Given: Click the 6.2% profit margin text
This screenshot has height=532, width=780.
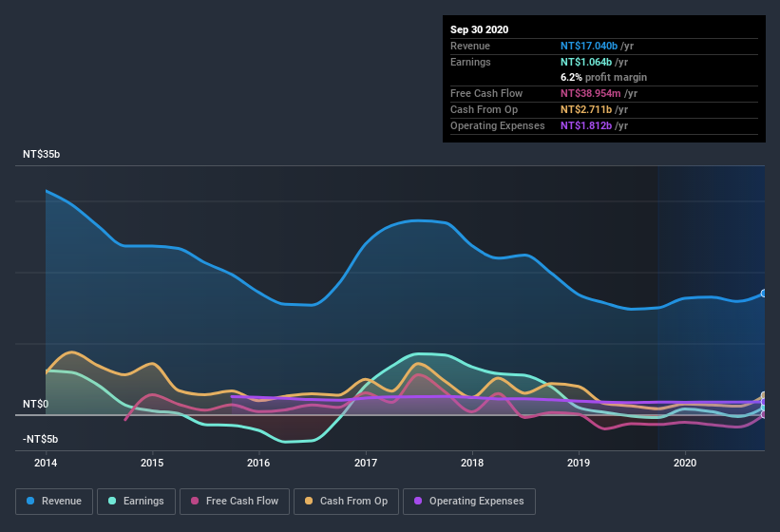Looking at the screenshot, I should tap(604, 78).
